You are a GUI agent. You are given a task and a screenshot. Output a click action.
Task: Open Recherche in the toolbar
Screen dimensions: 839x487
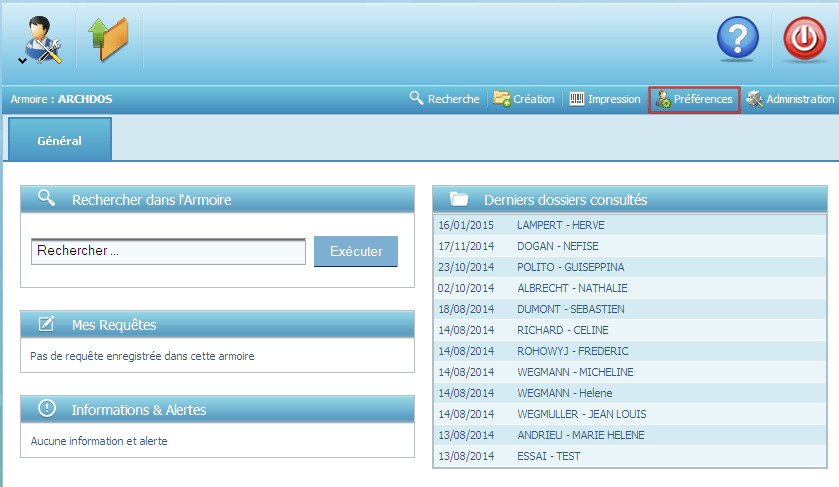tap(444, 99)
